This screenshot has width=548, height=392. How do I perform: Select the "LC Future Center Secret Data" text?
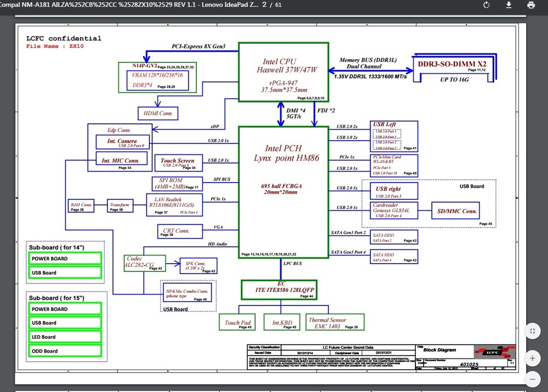pos(348,347)
